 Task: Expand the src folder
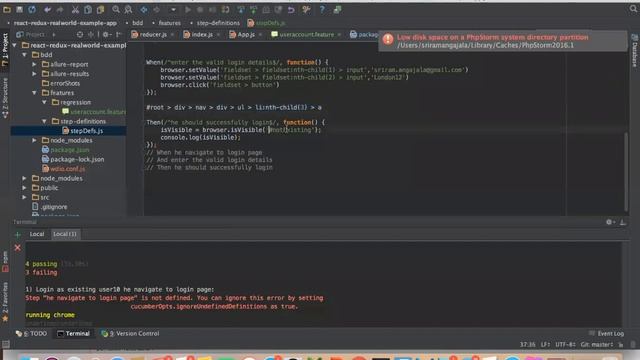pos(24,198)
